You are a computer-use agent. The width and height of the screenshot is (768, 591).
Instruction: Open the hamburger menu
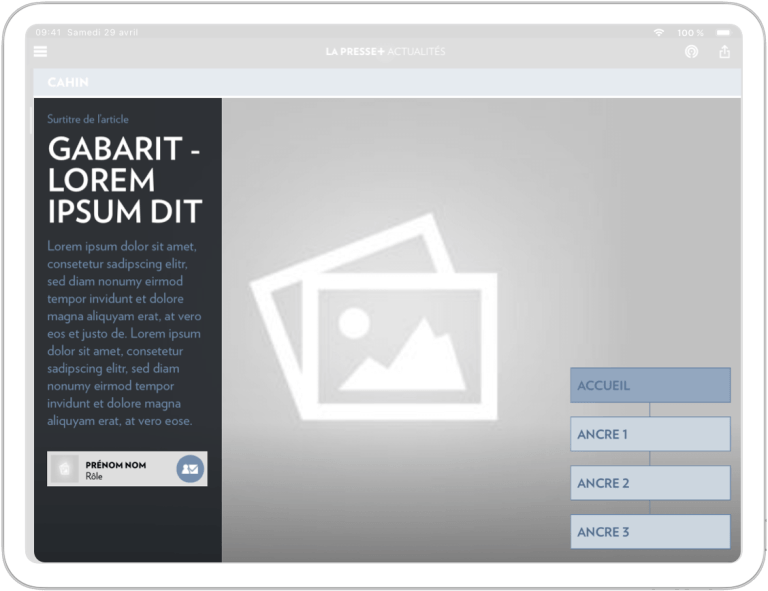pos(41,52)
